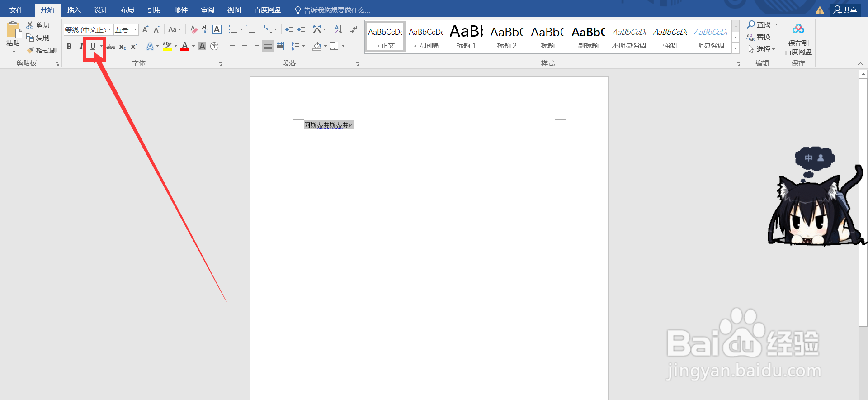Click the Tell Me search field
This screenshot has width=868, height=400.
[332, 10]
